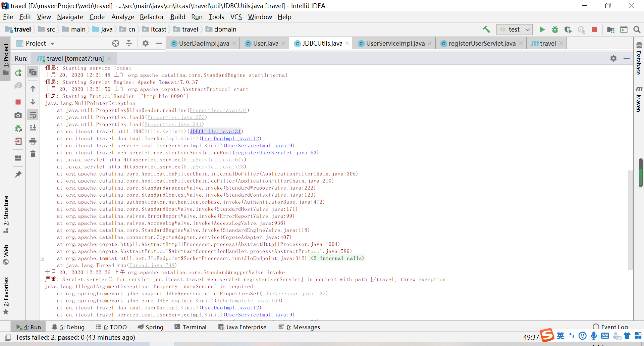
Task: Toggle scroll to end of console
Action: click(x=33, y=128)
